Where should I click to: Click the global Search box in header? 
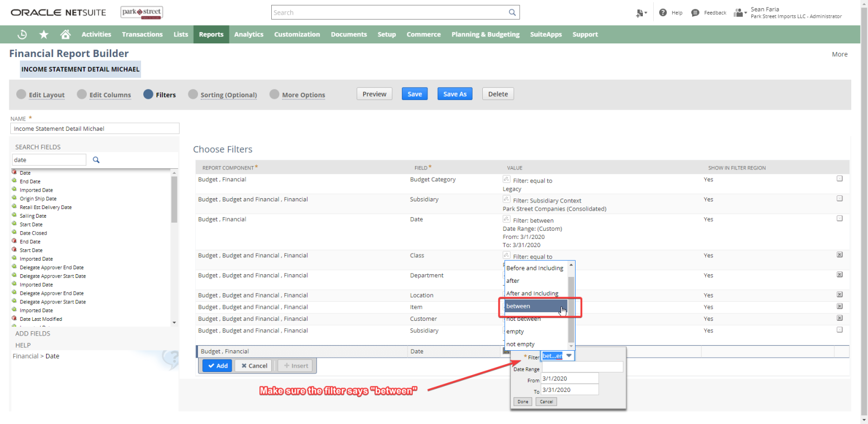[390, 12]
